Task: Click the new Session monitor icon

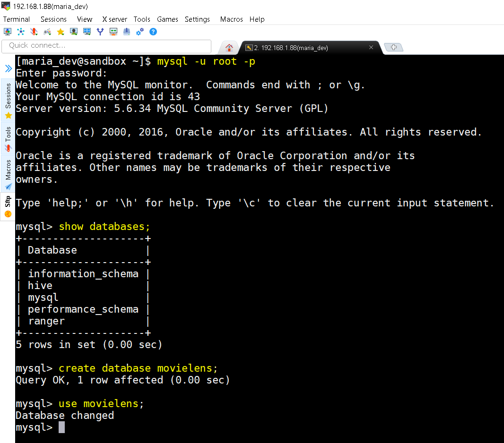Action: (8, 32)
